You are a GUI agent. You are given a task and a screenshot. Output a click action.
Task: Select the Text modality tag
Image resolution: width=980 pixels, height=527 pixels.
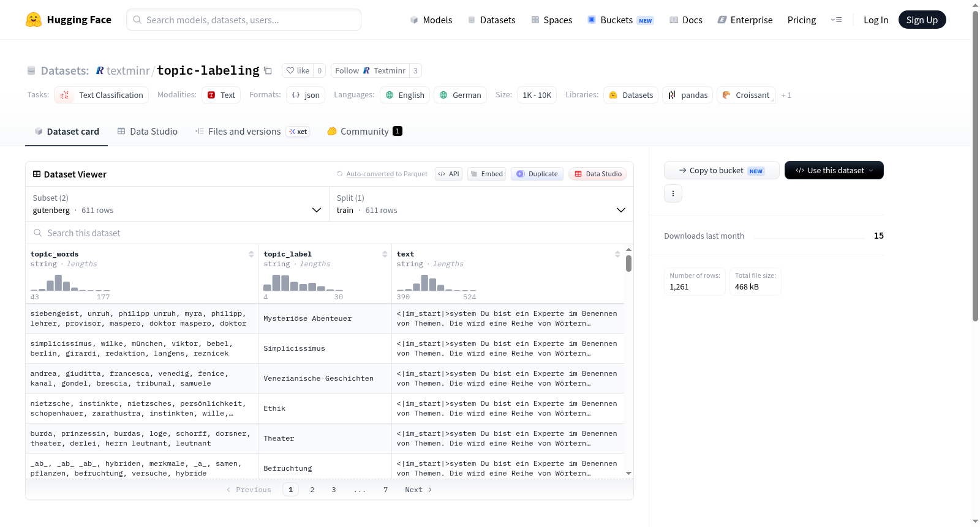(x=221, y=95)
